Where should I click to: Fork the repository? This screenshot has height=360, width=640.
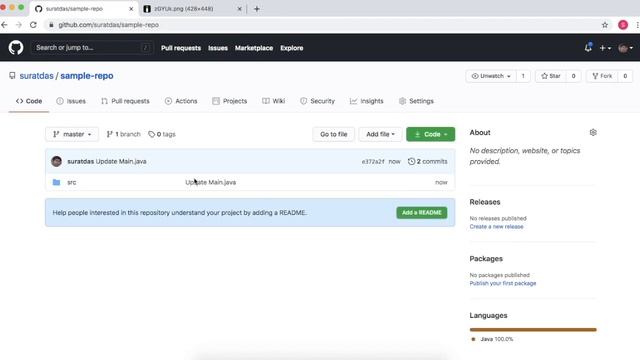(x=602, y=76)
